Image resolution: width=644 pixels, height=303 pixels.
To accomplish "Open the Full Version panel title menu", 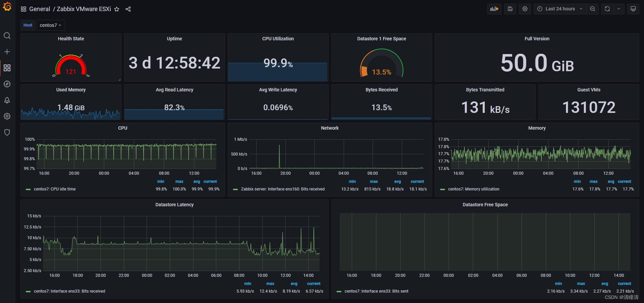I will [537, 39].
